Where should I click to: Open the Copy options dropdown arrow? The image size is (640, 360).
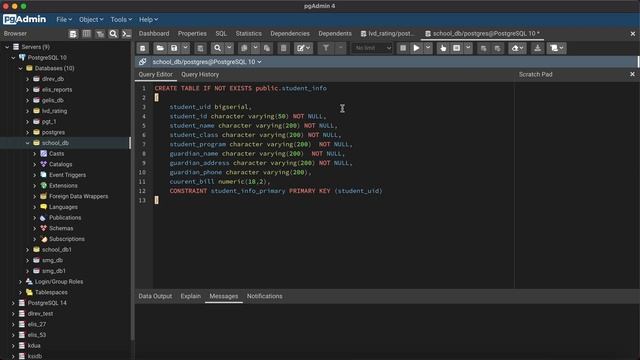point(256,48)
